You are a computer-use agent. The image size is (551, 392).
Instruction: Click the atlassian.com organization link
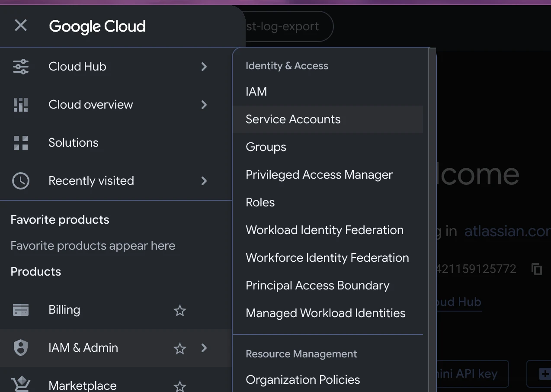point(508,231)
